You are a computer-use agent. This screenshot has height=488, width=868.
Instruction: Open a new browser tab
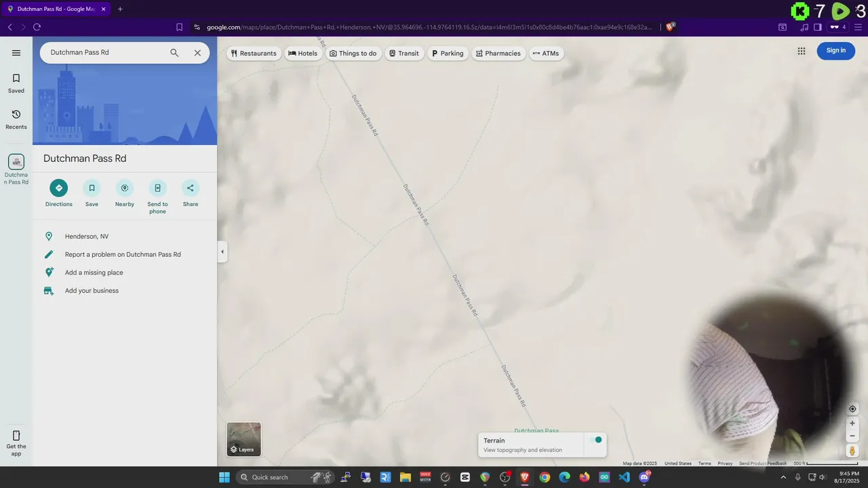120,9
